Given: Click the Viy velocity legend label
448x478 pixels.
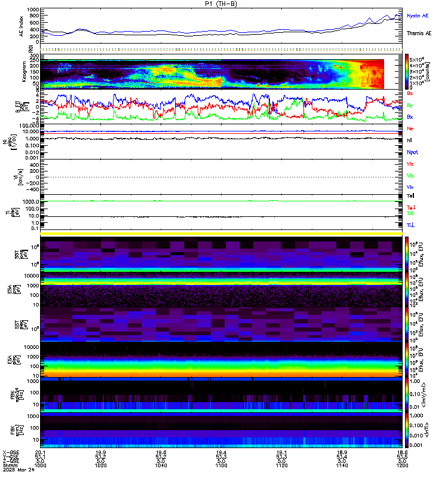Looking at the screenshot, I should point(410,176).
